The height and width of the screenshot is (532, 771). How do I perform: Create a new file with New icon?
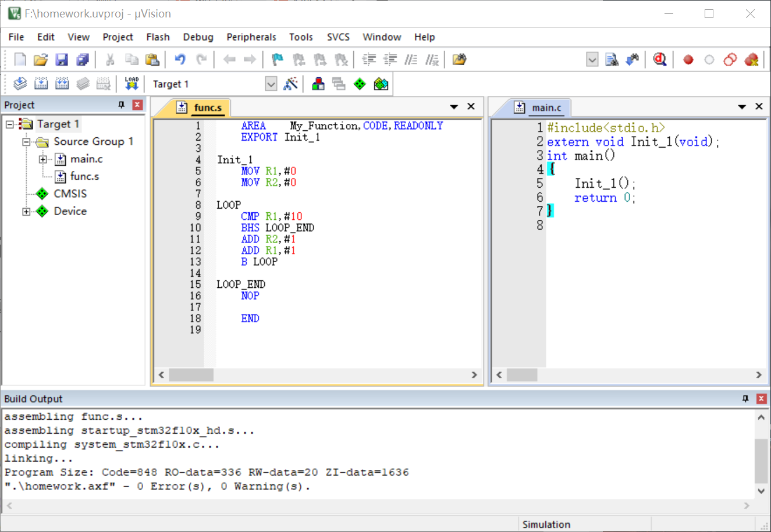point(20,59)
